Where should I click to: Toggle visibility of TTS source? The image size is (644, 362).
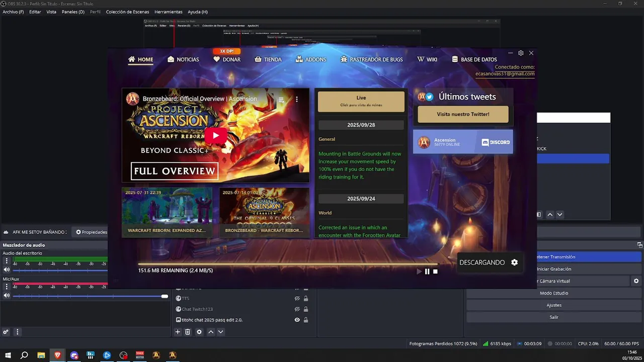tap(297, 298)
